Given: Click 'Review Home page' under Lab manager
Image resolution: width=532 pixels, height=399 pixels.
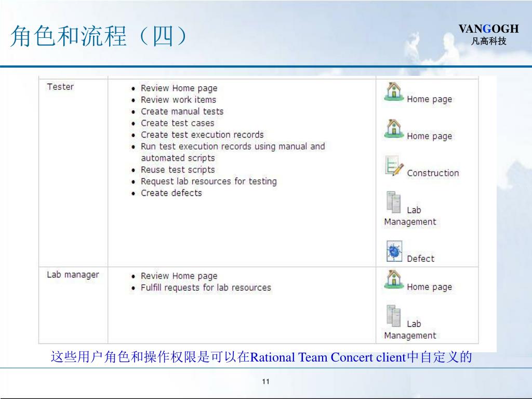Looking at the screenshot, I should (x=179, y=276).
